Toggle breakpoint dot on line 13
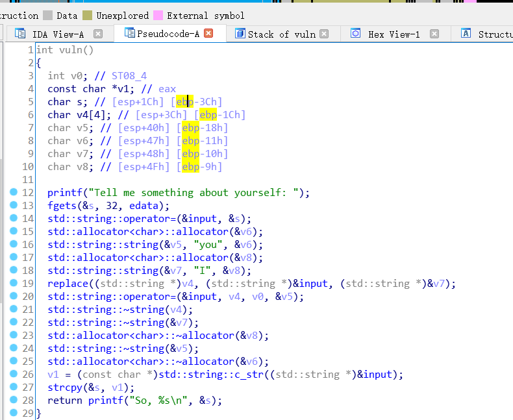The height and width of the screenshot is (420, 513). click(14, 205)
